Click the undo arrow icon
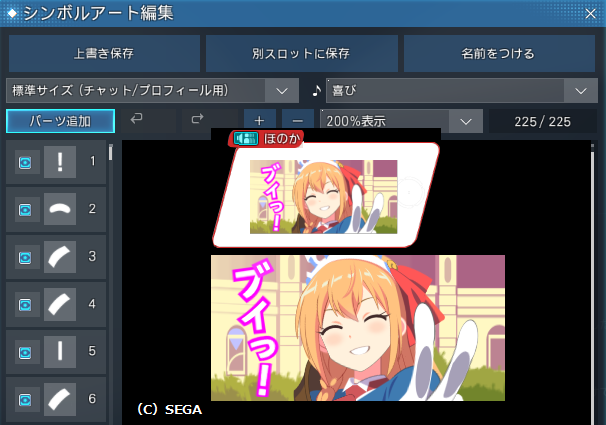606x425 pixels. tap(136, 118)
